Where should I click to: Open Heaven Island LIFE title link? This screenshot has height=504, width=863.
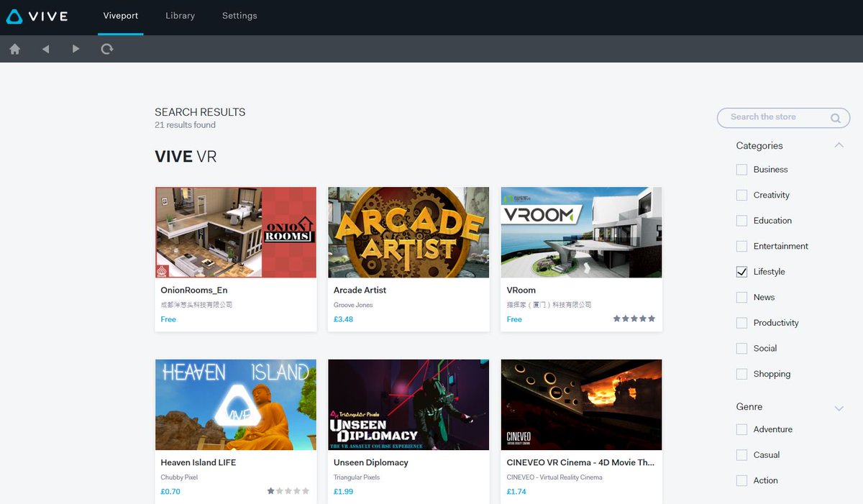click(x=198, y=463)
